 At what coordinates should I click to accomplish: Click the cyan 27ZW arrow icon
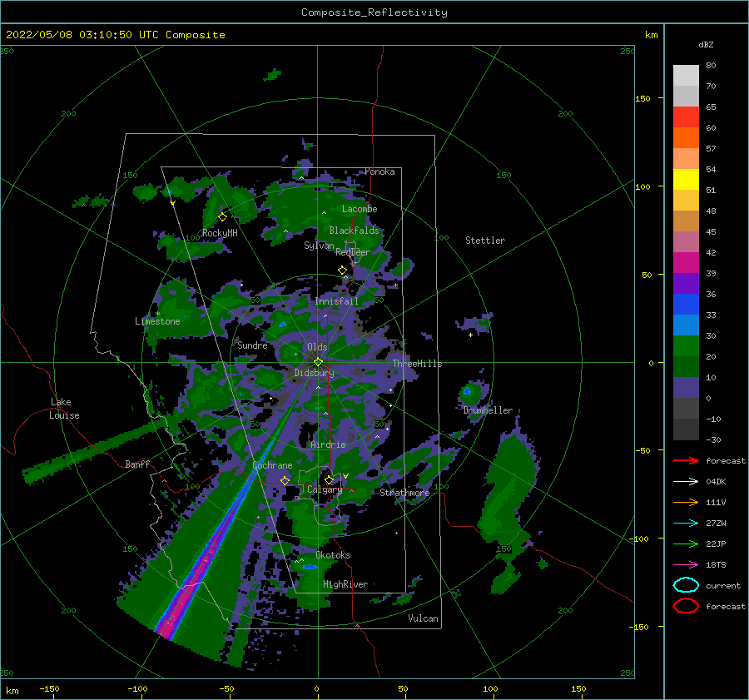click(x=686, y=524)
